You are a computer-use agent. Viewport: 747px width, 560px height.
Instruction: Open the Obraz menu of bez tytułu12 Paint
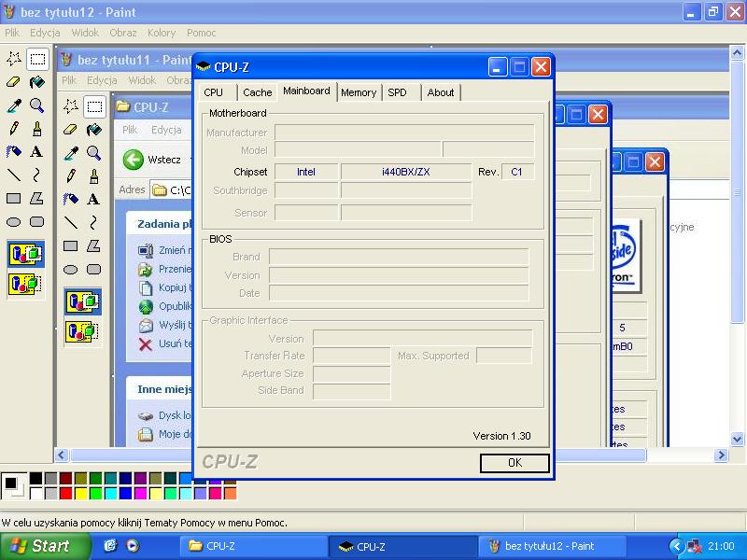point(123,33)
